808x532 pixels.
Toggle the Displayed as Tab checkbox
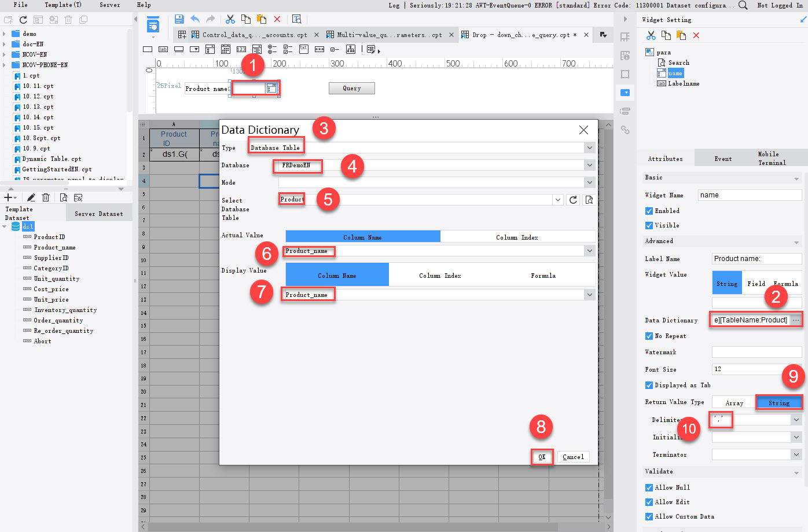pos(649,385)
